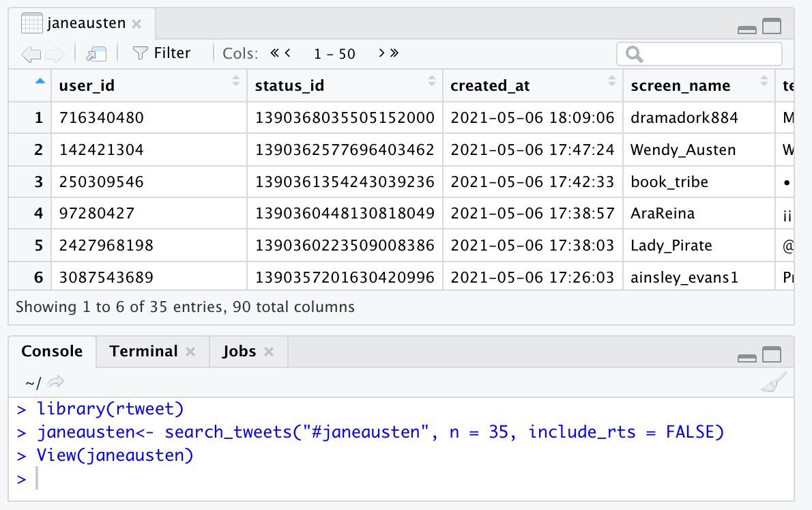Go to previous columns with single-left arrow
812x510 pixels.
tap(288, 53)
